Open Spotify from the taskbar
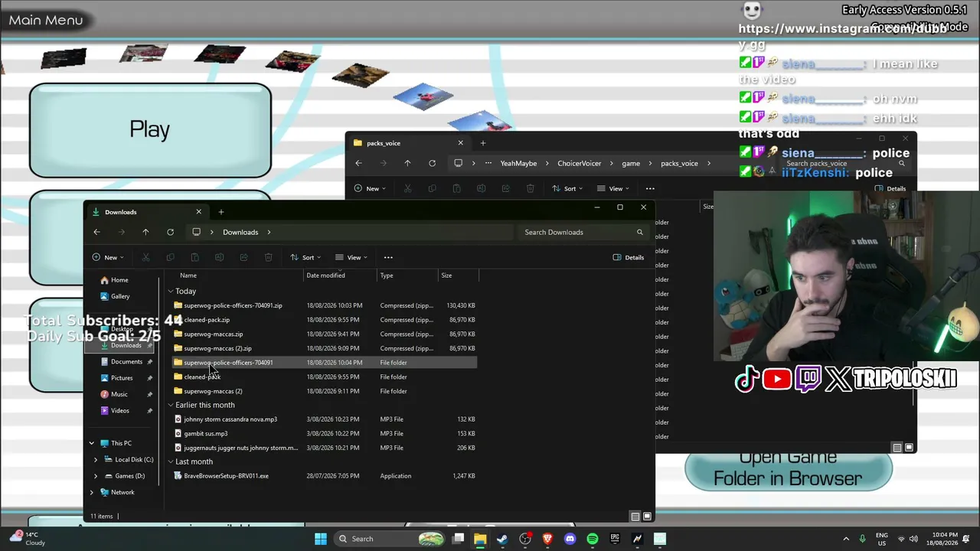Screen dimensions: 980x551 click(x=593, y=539)
